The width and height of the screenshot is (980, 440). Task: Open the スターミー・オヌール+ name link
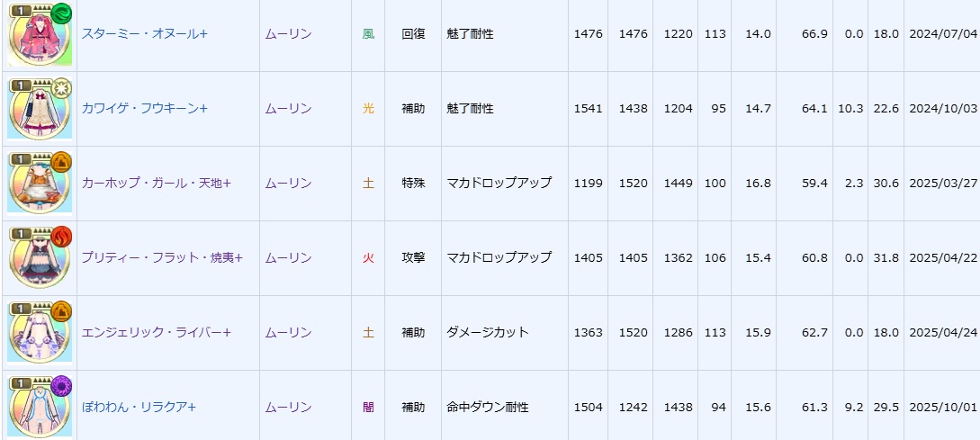[144, 34]
